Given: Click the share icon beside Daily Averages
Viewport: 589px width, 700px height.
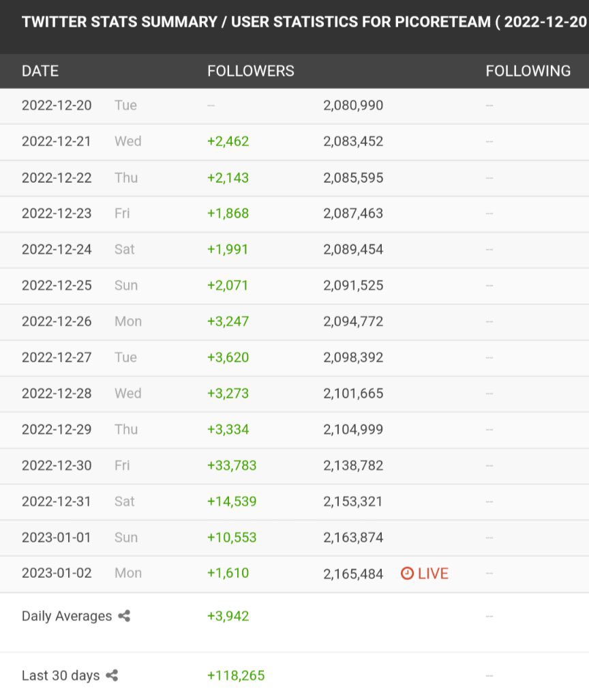Looking at the screenshot, I should [x=124, y=616].
